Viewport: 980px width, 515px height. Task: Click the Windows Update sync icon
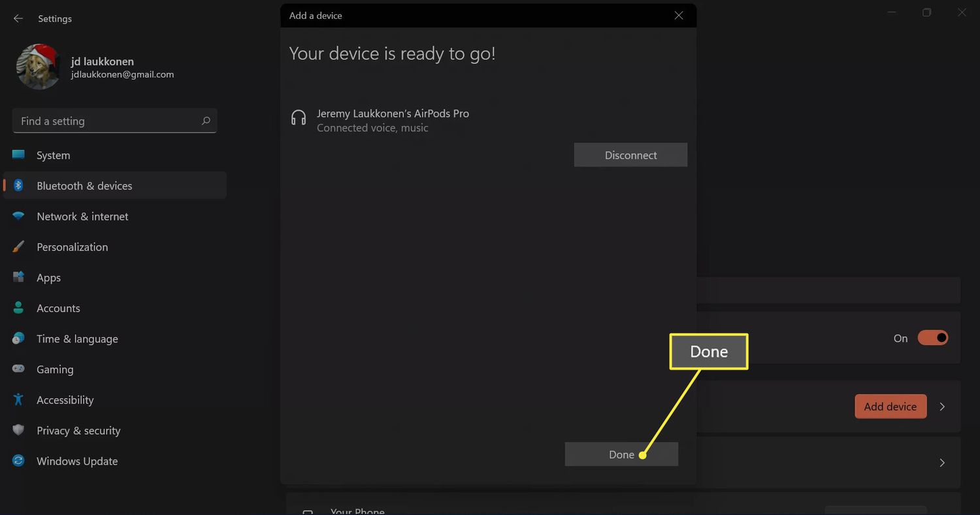tap(18, 461)
